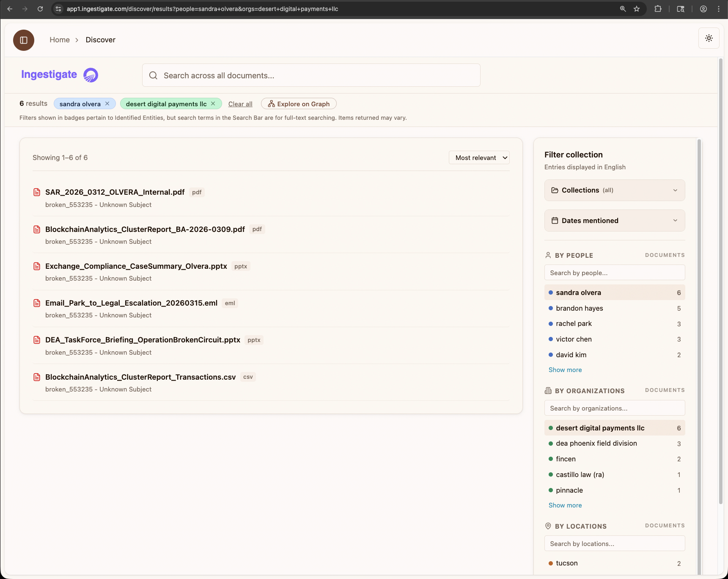Toggle the sidebar panel button
Image resolution: width=728 pixels, height=579 pixels.
[24, 40]
